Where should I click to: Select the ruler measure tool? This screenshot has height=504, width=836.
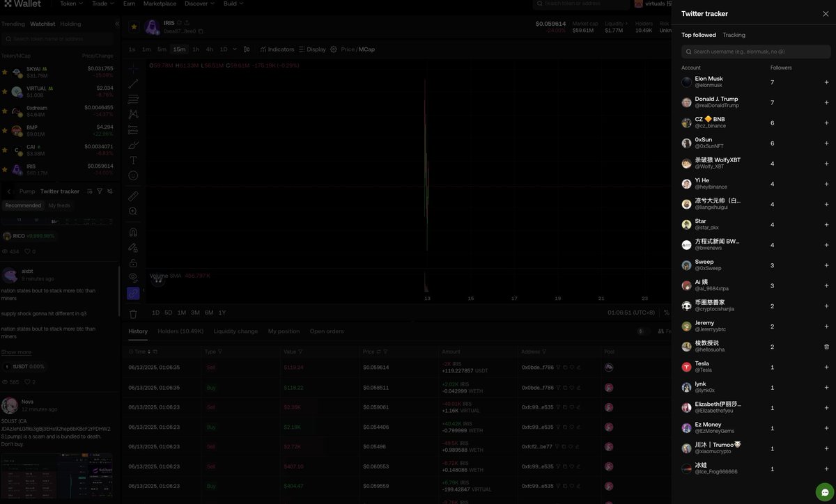[x=133, y=196]
